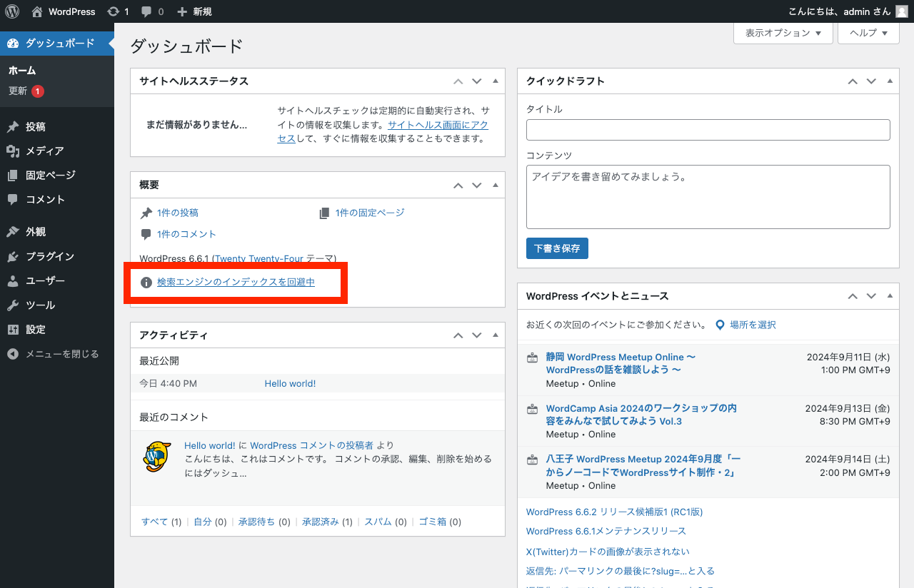Viewport: 914px width, 588px height.
Task: Move サイトヘルスステータス panel up
Action: pos(458,81)
